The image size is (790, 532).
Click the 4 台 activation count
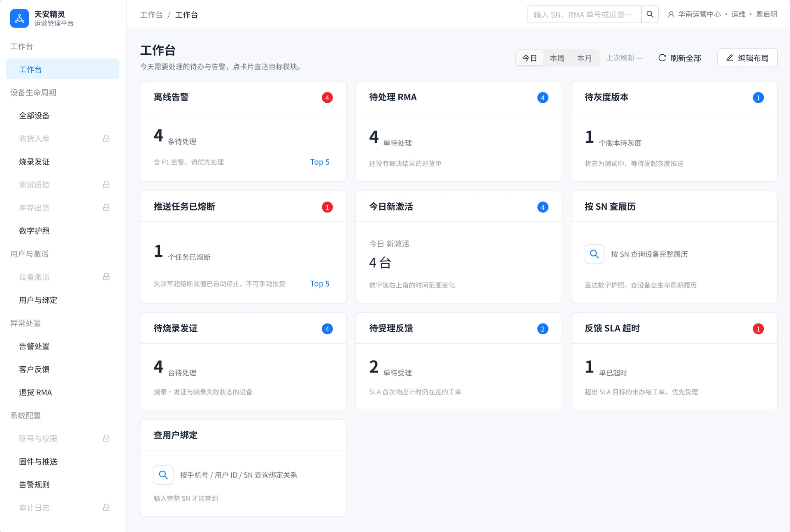coord(380,262)
